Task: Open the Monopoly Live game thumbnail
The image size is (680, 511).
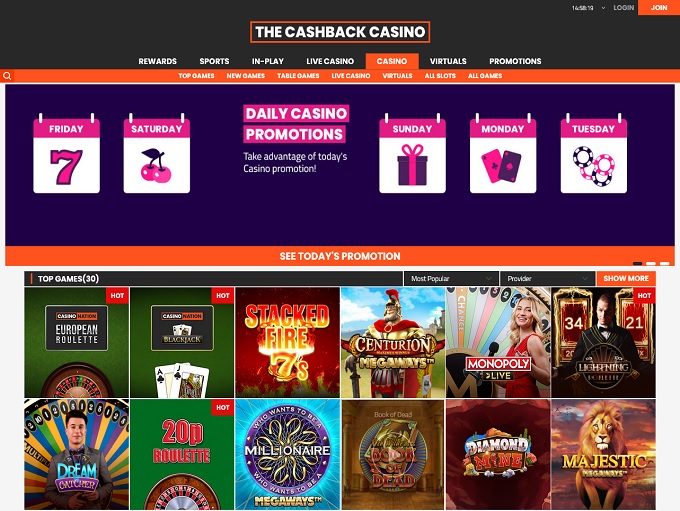Action: pyautogui.click(x=498, y=342)
